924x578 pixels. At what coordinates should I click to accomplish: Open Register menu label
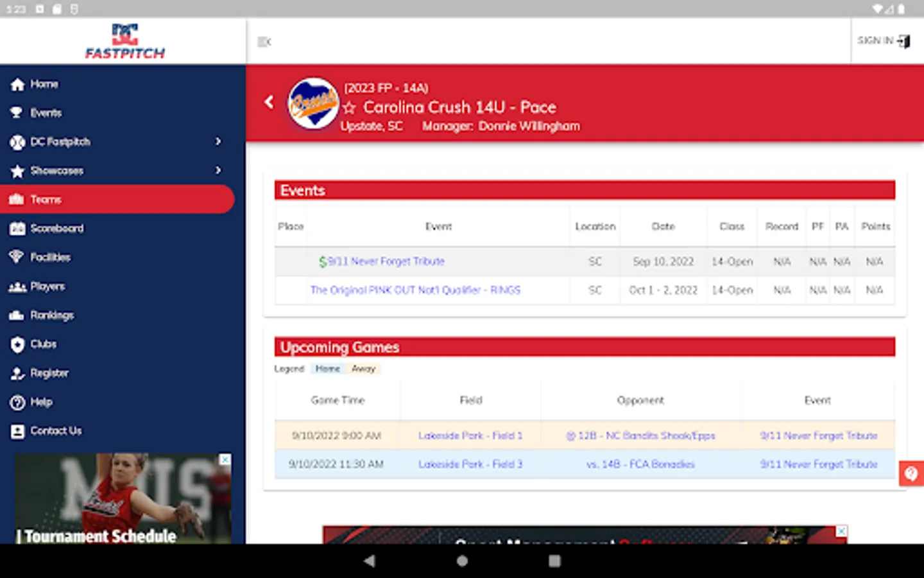(x=49, y=373)
